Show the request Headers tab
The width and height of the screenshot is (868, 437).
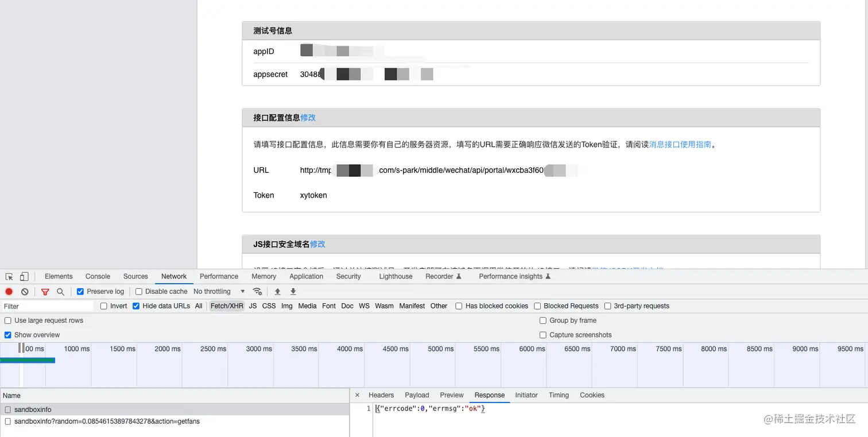tap(381, 395)
